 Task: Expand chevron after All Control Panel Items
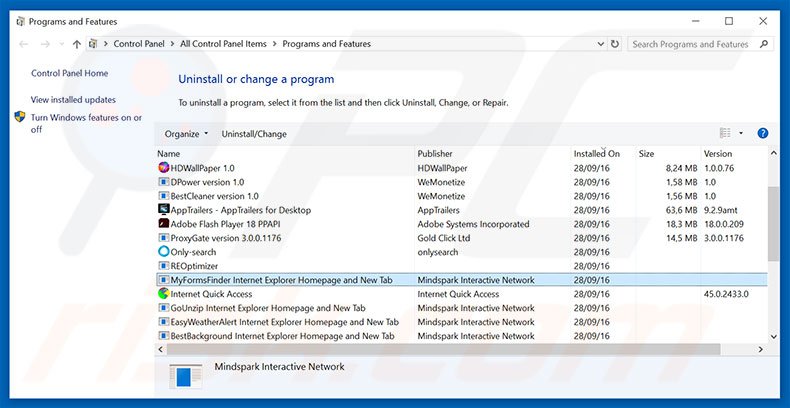(275, 44)
